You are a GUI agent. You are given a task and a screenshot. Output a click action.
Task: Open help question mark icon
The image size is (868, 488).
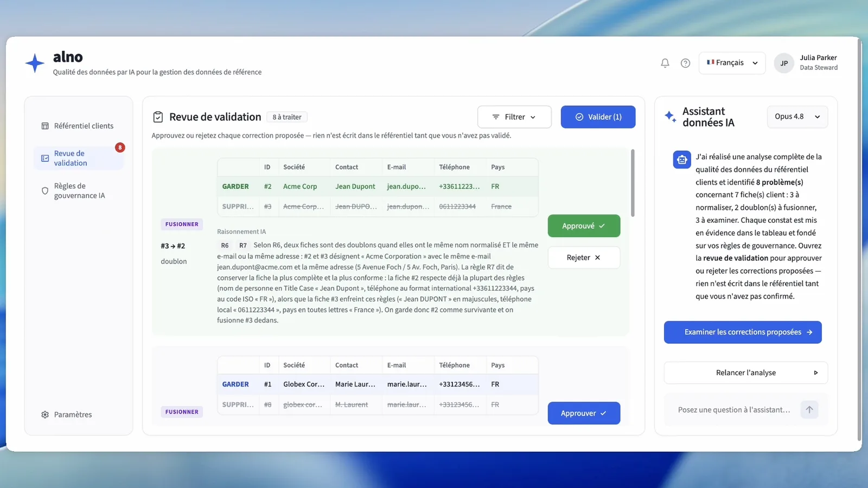pyautogui.click(x=686, y=63)
